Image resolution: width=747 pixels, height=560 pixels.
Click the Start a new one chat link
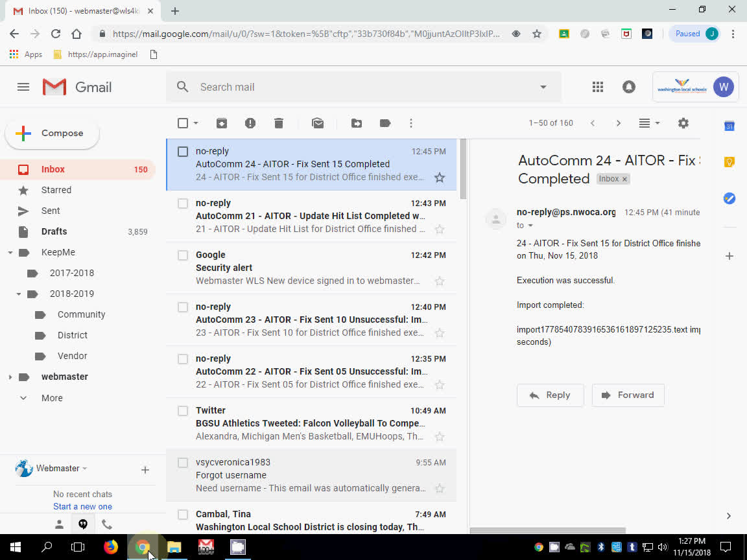(82, 506)
